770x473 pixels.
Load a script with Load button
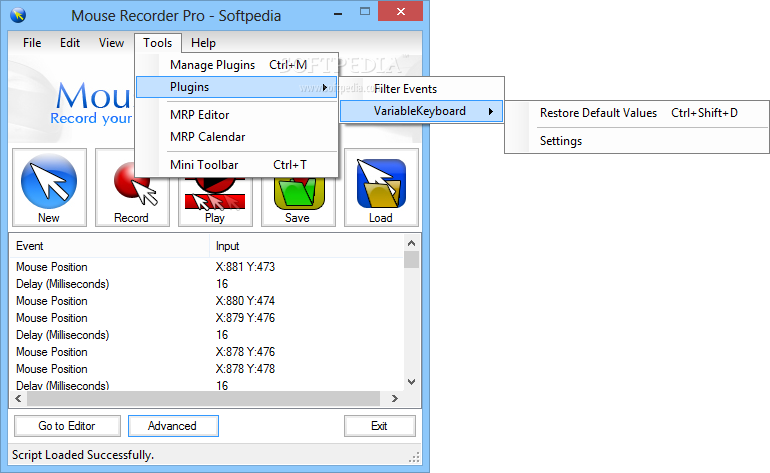(x=381, y=187)
